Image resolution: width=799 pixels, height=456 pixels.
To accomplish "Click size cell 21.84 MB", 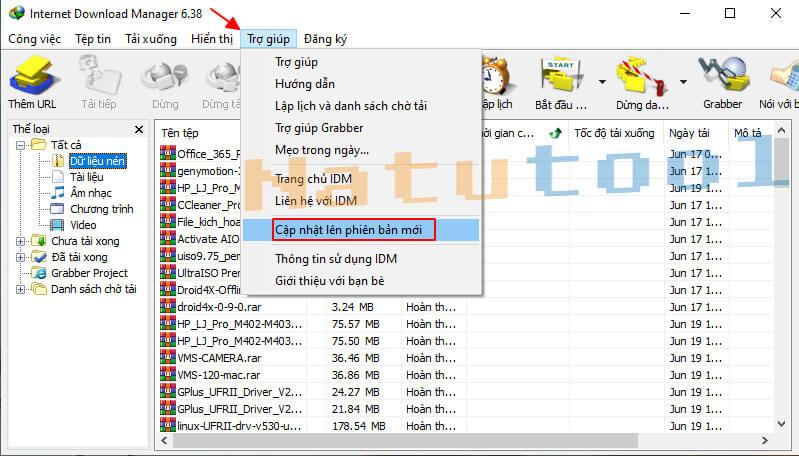I will pos(355,409).
